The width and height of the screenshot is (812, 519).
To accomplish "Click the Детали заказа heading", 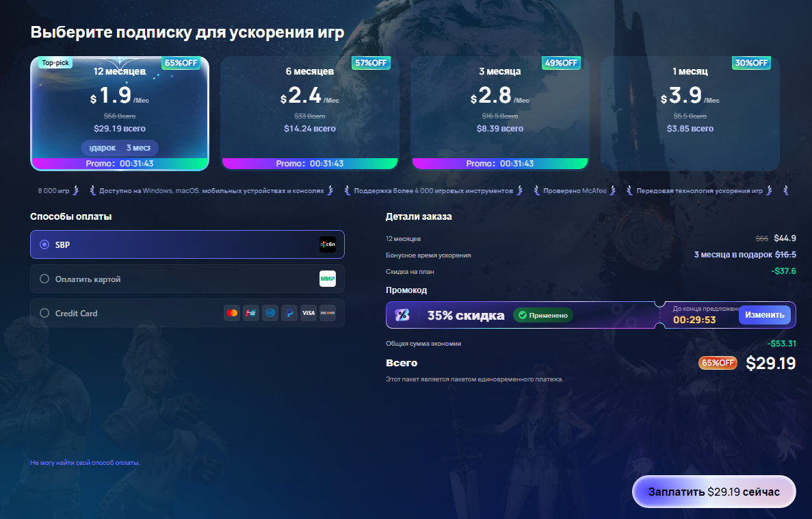I will tap(419, 217).
